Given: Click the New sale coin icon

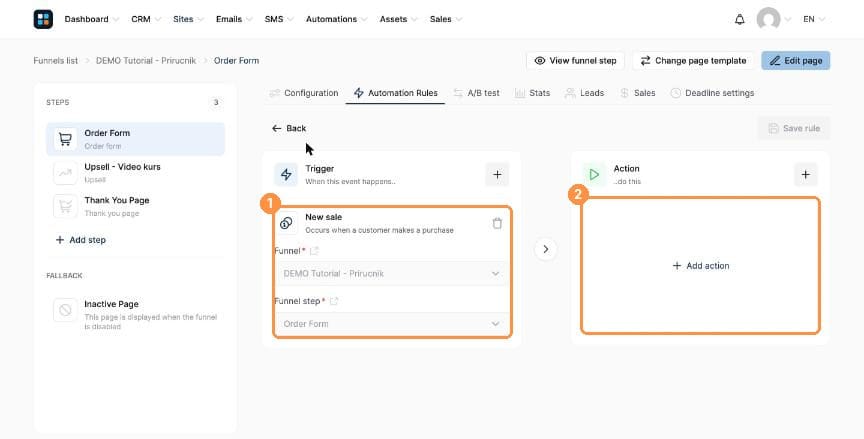Looking at the screenshot, I should pos(286,223).
